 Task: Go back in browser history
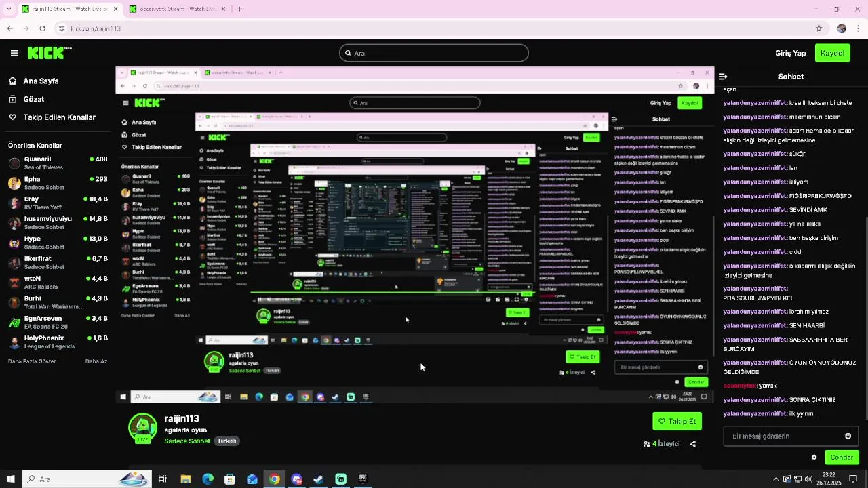pyautogui.click(x=9, y=28)
